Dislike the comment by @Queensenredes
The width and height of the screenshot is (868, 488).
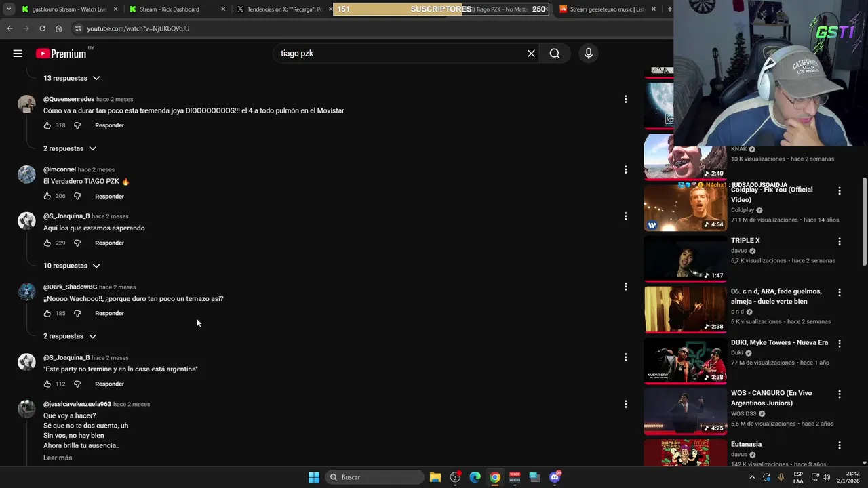[x=77, y=125]
